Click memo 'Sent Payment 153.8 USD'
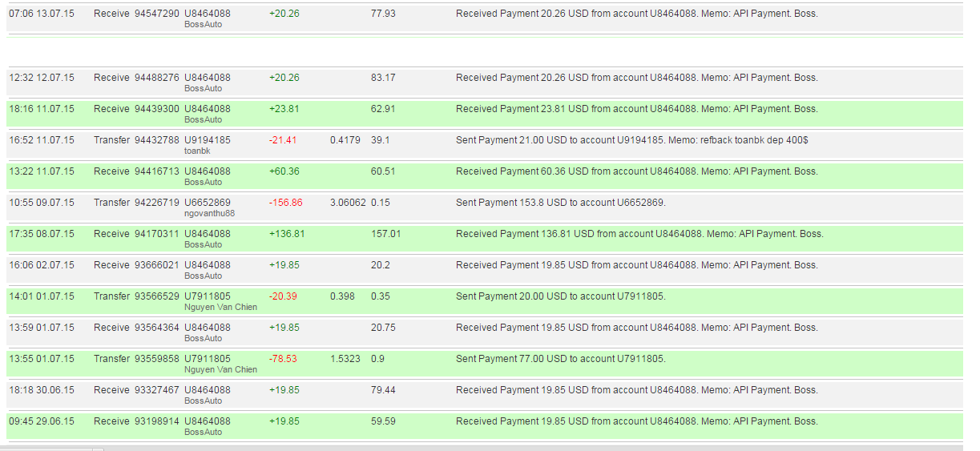This screenshot has height=451, width=980. coord(561,203)
